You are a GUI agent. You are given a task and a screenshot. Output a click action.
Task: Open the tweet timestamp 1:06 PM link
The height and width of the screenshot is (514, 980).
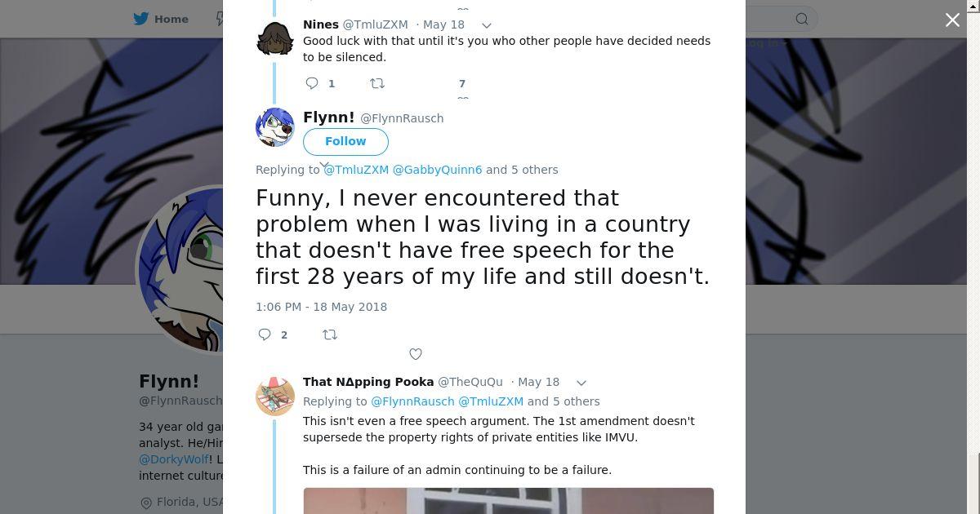[x=321, y=307]
